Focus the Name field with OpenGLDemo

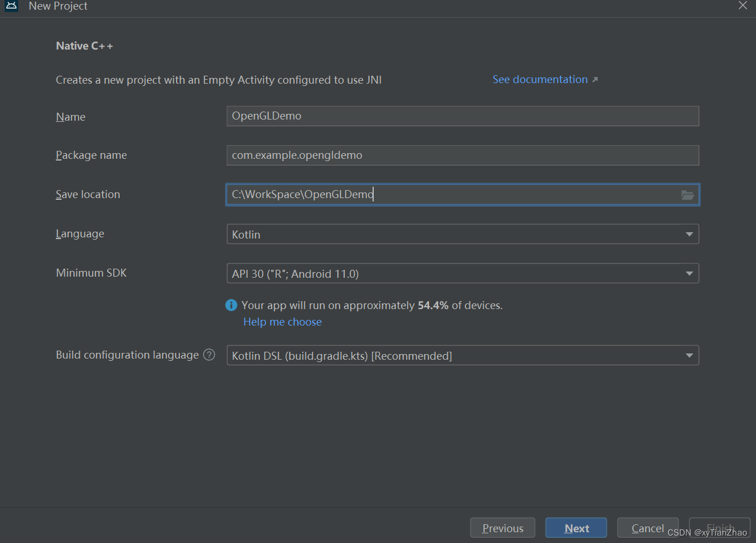click(x=463, y=116)
